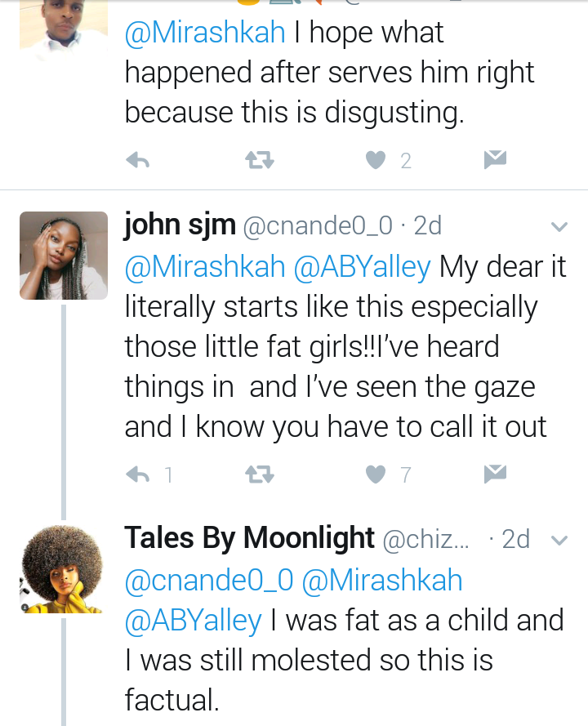Open @Mirashkah mention in john sjm's tweet

205,268
